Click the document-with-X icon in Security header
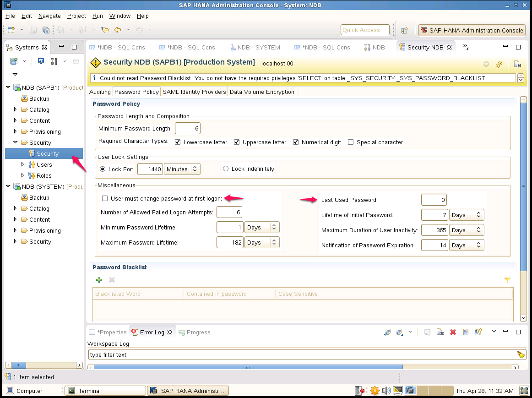532x398 pixels. (517, 64)
